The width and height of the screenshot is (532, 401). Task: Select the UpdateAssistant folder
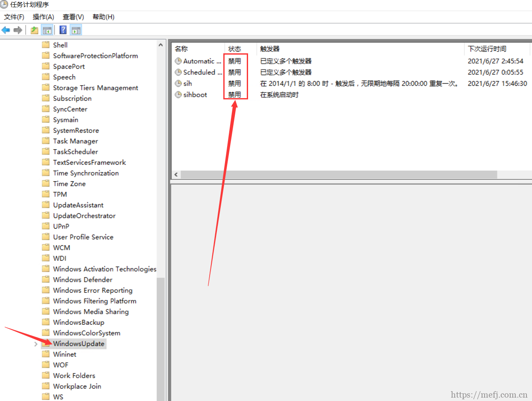(x=78, y=205)
